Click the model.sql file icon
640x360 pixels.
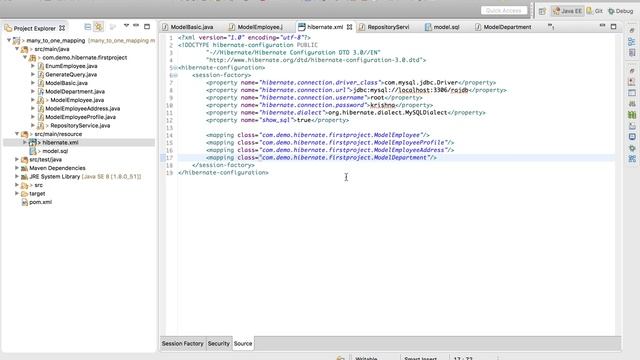point(33,151)
